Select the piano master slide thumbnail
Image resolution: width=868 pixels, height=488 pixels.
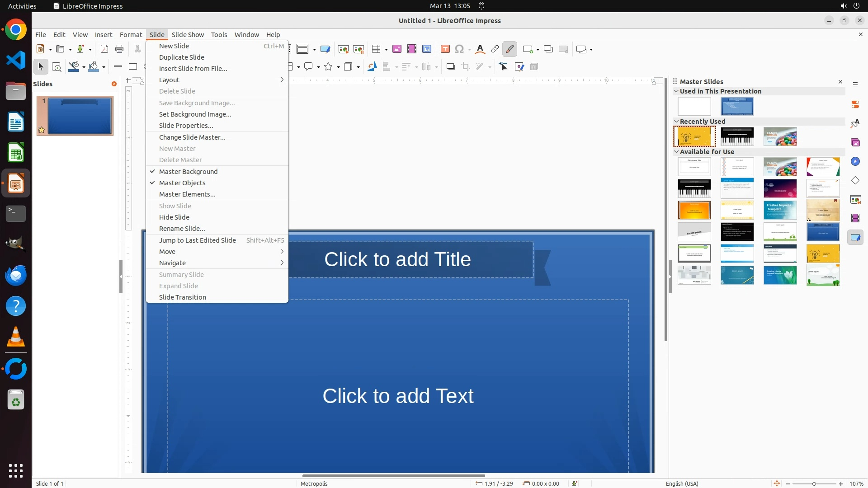[x=737, y=136]
